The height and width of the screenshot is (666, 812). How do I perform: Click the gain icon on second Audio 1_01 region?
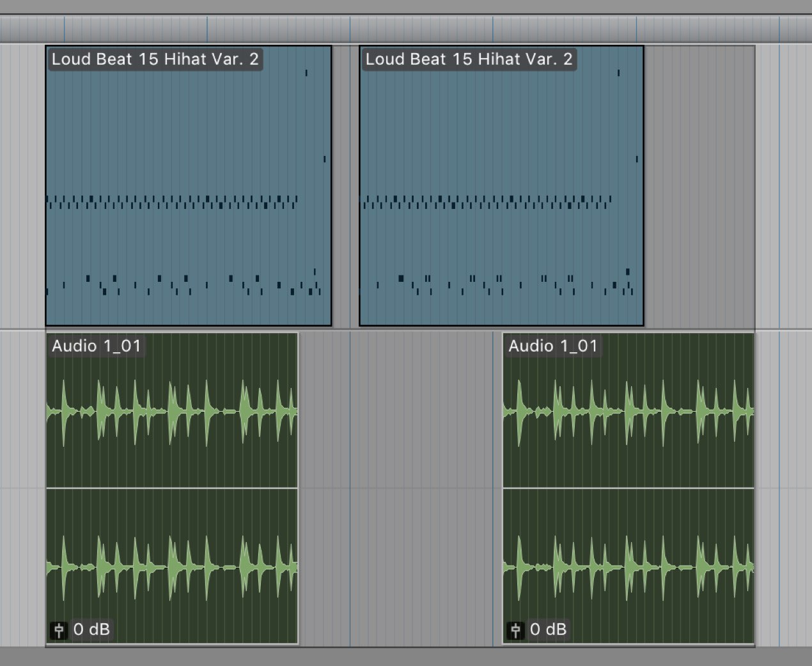tap(515, 630)
